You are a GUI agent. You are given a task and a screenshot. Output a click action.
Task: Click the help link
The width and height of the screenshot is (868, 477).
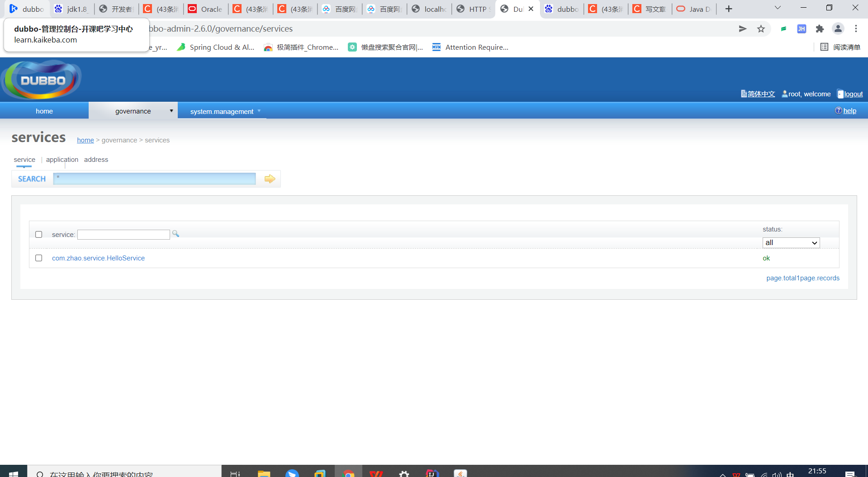click(849, 111)
